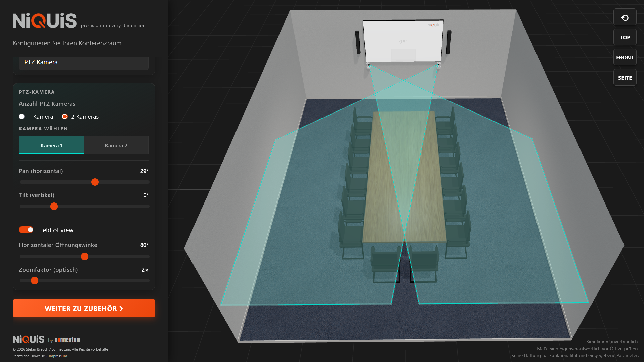Adjust the Horizontaler Öffnungswinkel slider handle
Viewport: 644px width, 362px height.
85,257
